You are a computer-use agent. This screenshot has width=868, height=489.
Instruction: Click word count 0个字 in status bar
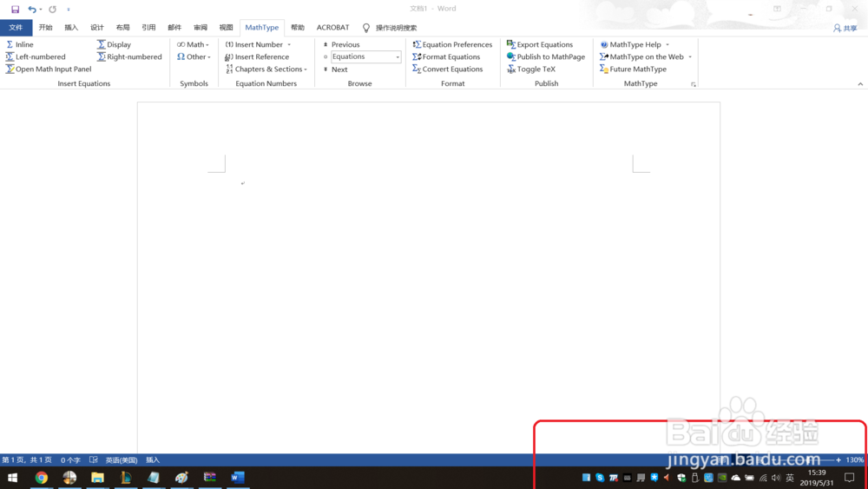(70, 459)
